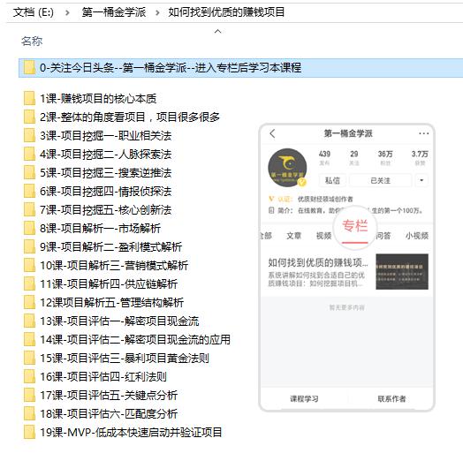Select 12课项目解析五-管理结构解析 folder name
463x476 pixels.
coord(112,303)
